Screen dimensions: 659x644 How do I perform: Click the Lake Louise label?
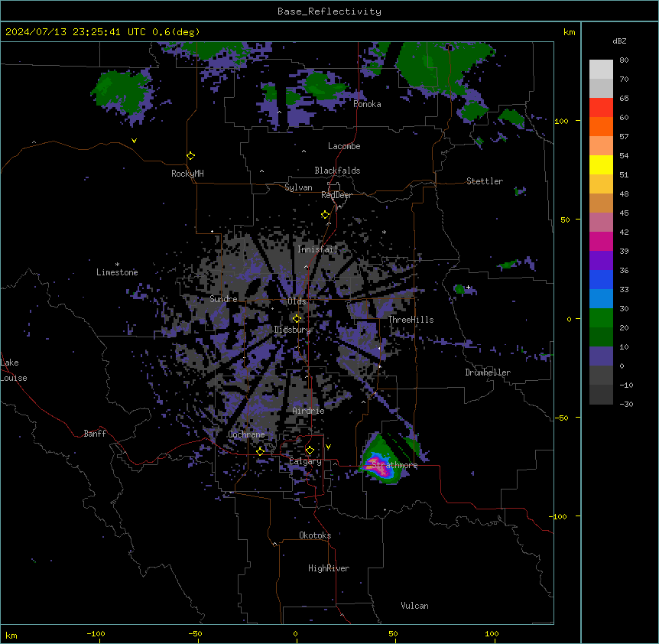point(14,370)
